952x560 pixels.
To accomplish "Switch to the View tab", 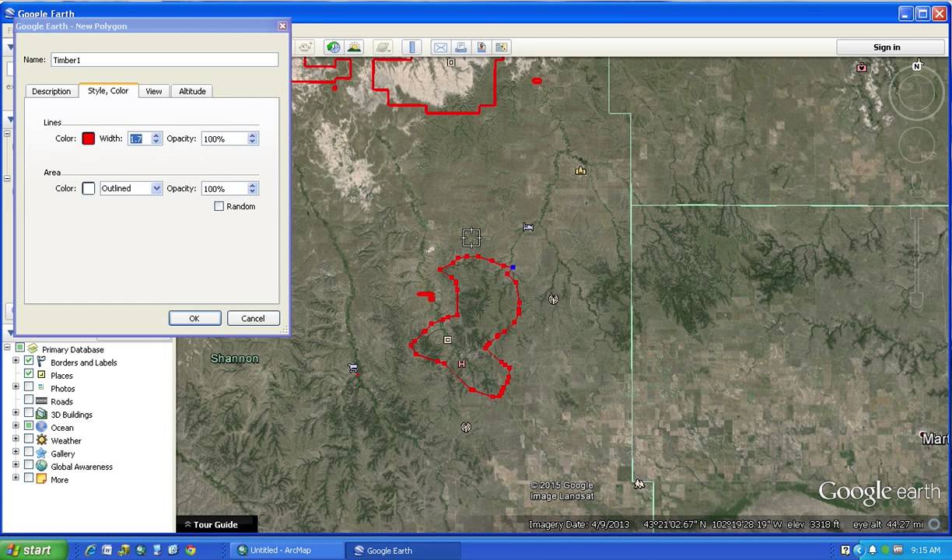I will click(154, 91).
